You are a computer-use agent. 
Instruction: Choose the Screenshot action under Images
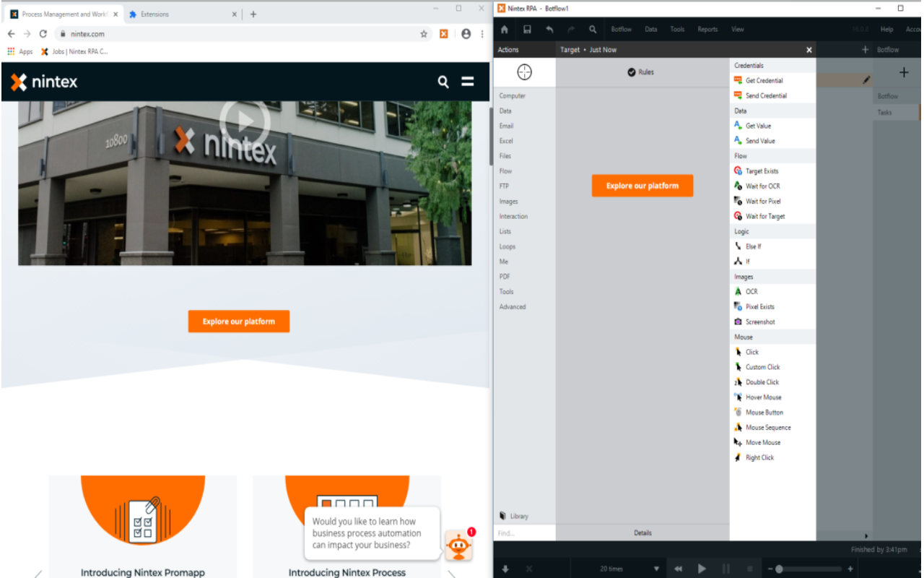click(759, 322)
